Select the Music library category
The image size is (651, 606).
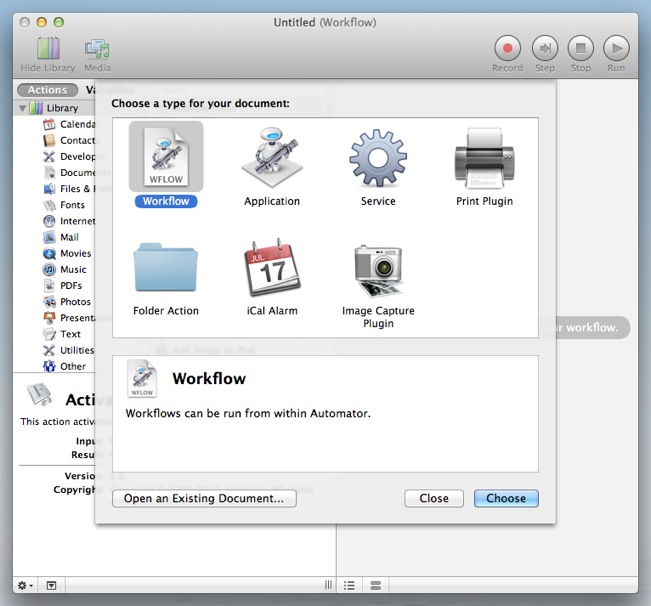[65, 269]
